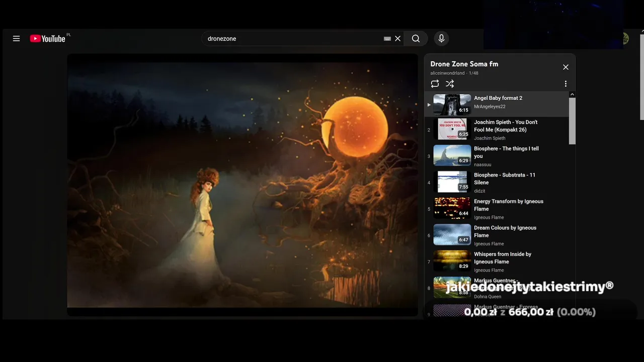The image size is (644, 362).
Task: Open the Drone Zone Soma fm playlist title
Action: [x=464, y=64]
